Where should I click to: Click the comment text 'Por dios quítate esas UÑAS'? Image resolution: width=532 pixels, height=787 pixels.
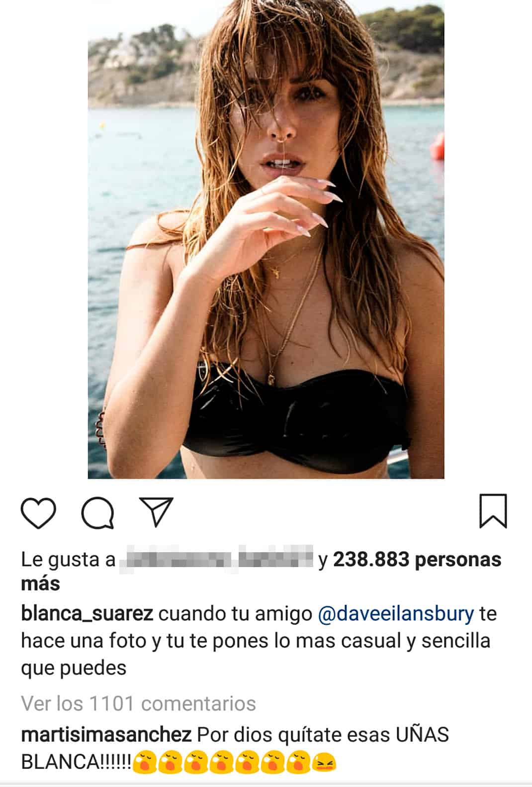click(323, 735)
